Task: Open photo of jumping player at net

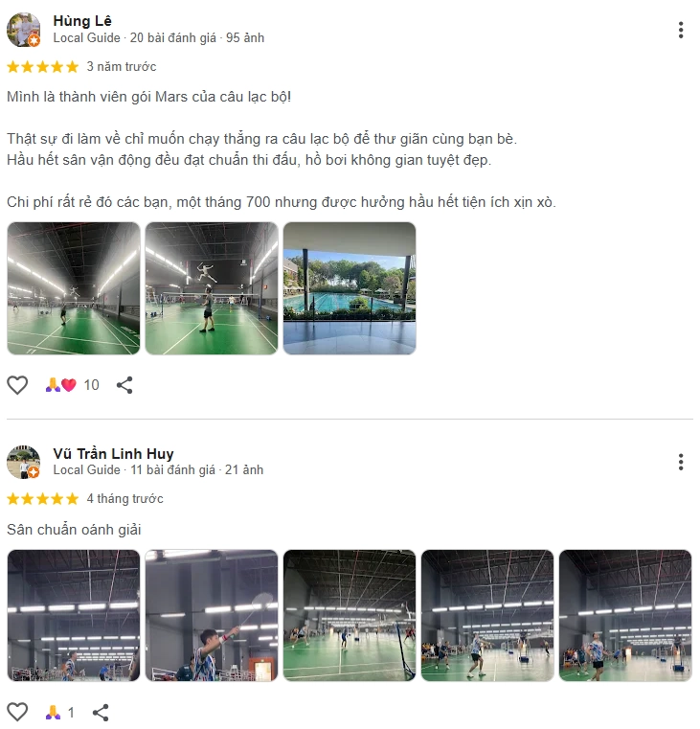Action: [x=212, y=288]
